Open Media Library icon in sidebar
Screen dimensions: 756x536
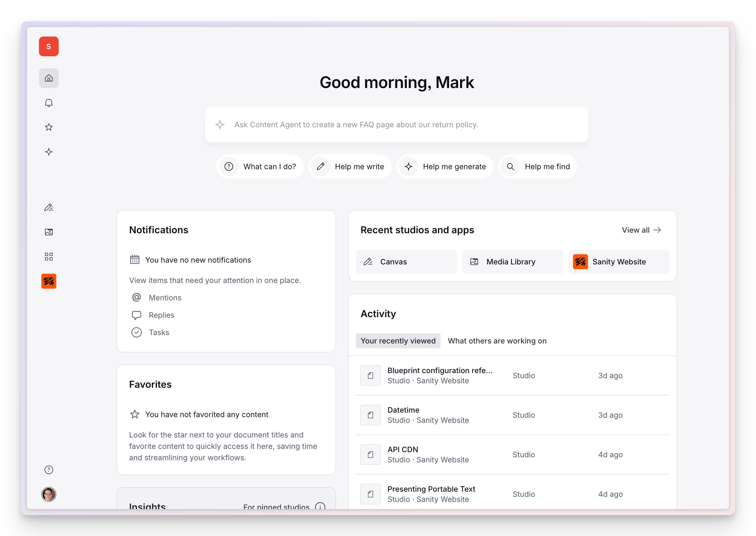(49, 232)
